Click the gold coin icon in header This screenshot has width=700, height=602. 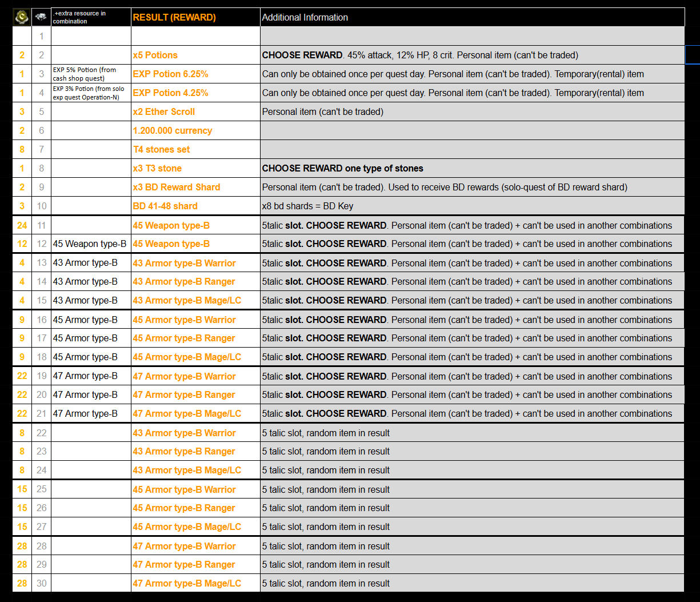(22, 17)
